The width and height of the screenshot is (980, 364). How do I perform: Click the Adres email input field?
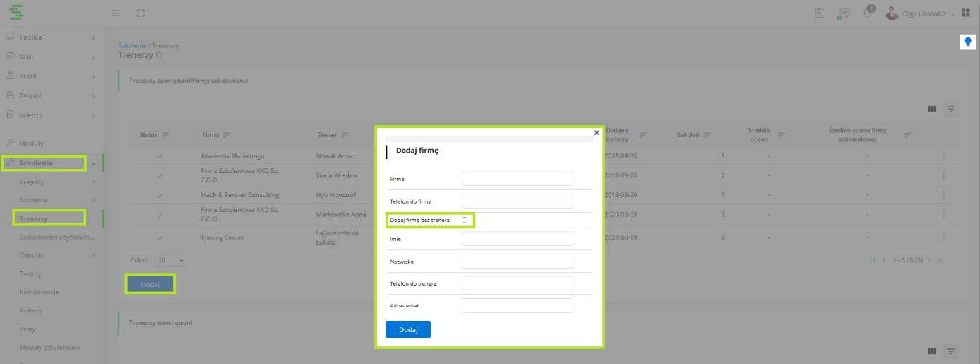(517, 305)
